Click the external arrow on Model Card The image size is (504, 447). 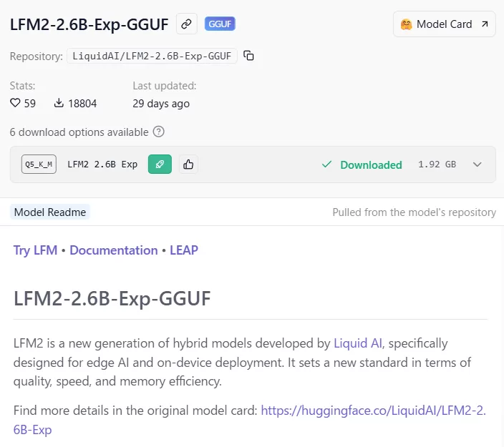(x=485, y=24)
